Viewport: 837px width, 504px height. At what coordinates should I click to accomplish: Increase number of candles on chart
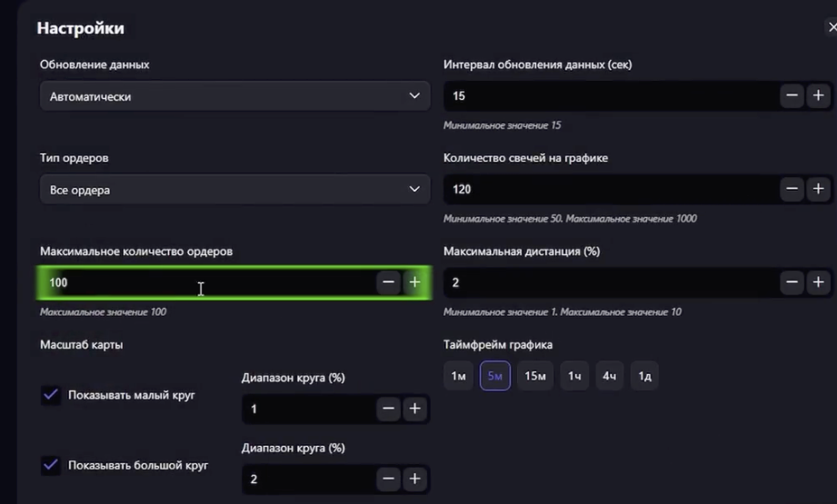coord(818,189)
